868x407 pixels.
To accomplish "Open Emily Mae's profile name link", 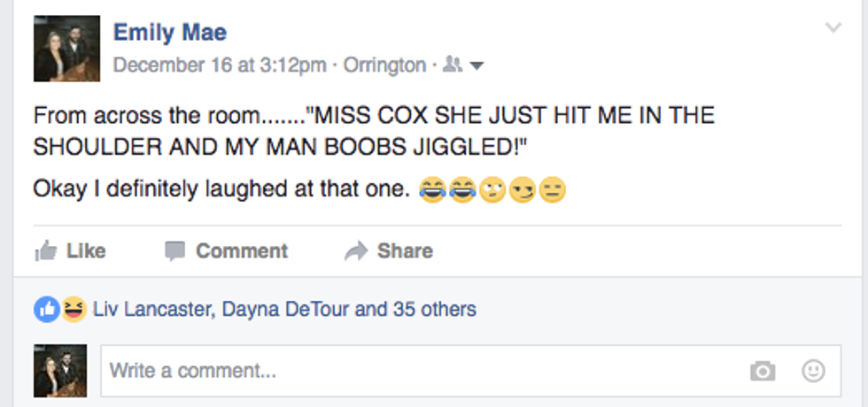I will pos(170,34).
